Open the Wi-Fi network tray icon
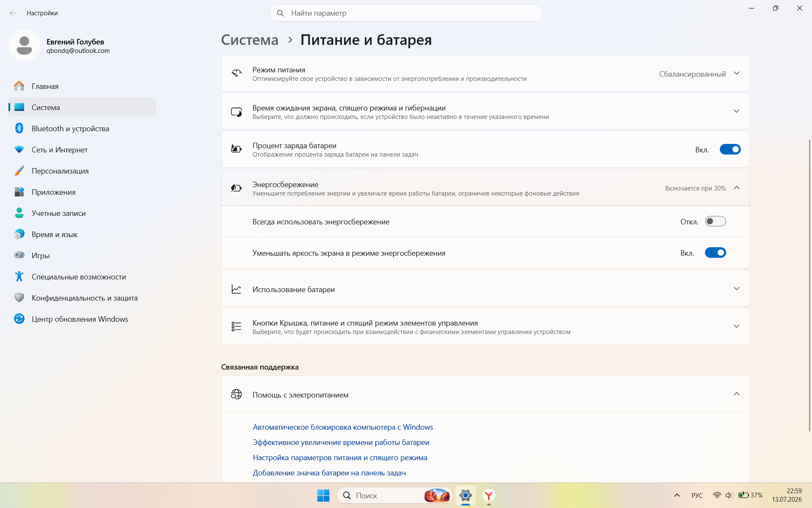 pos(717,495)
